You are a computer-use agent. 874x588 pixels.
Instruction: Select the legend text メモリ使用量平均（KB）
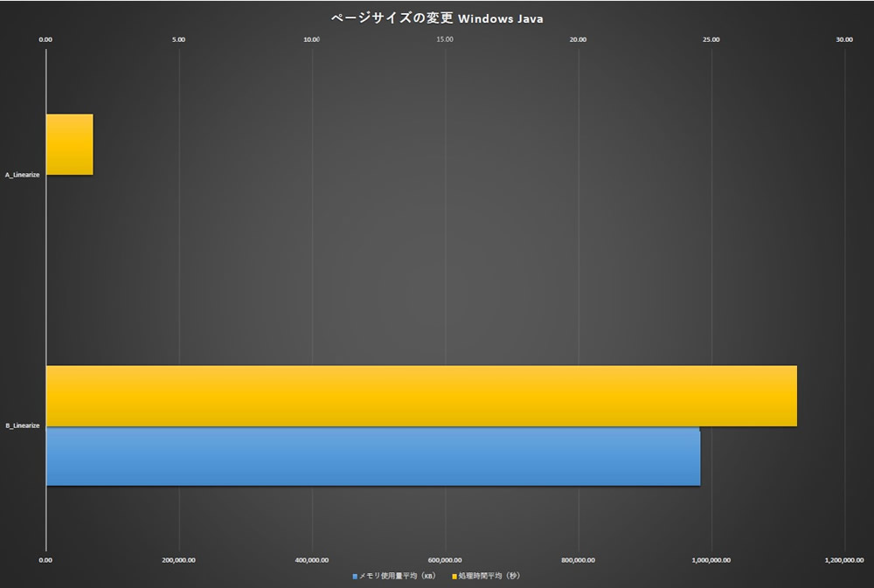click(x=398, y=577)
